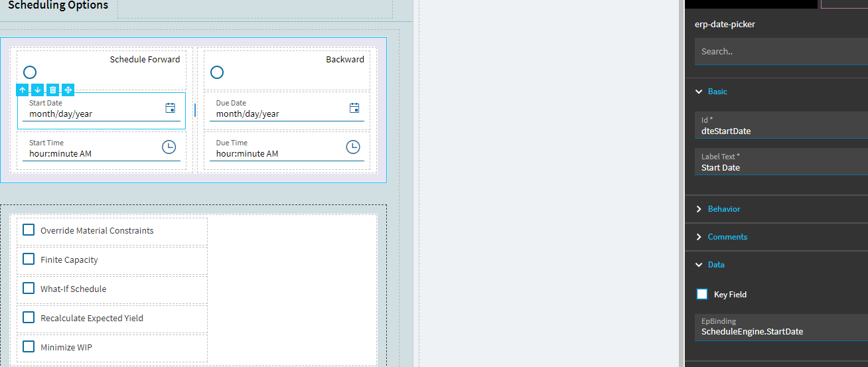
Task: Open Due Date calendar picker icon
Action: click(354, 108)
